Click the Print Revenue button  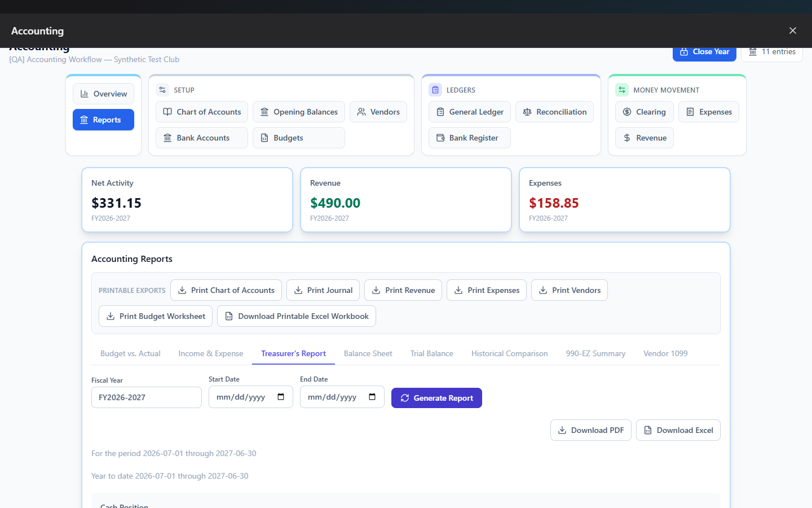coord(403,290)
